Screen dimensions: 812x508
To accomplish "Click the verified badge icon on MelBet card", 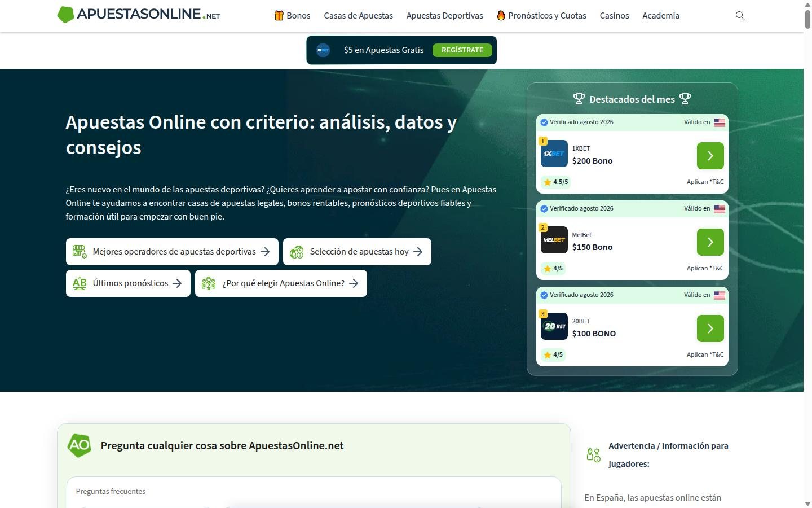I will (x=544, y=209).
